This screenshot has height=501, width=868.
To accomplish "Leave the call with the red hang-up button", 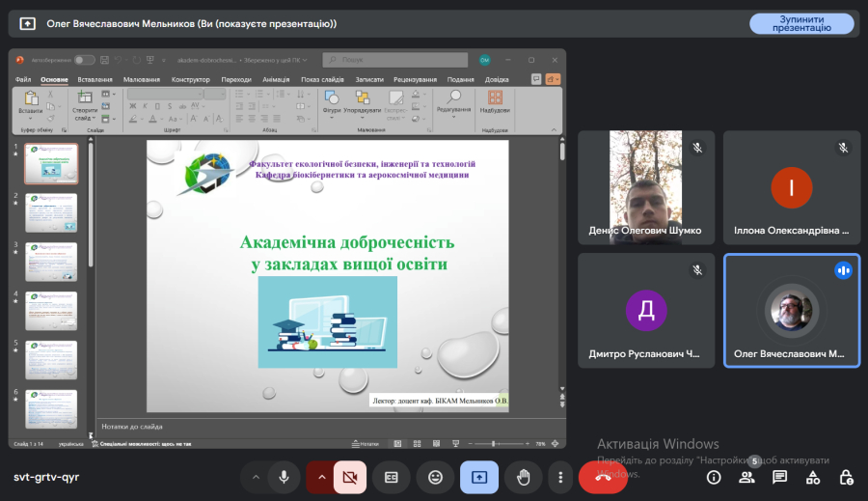I will tap(603, 477).
